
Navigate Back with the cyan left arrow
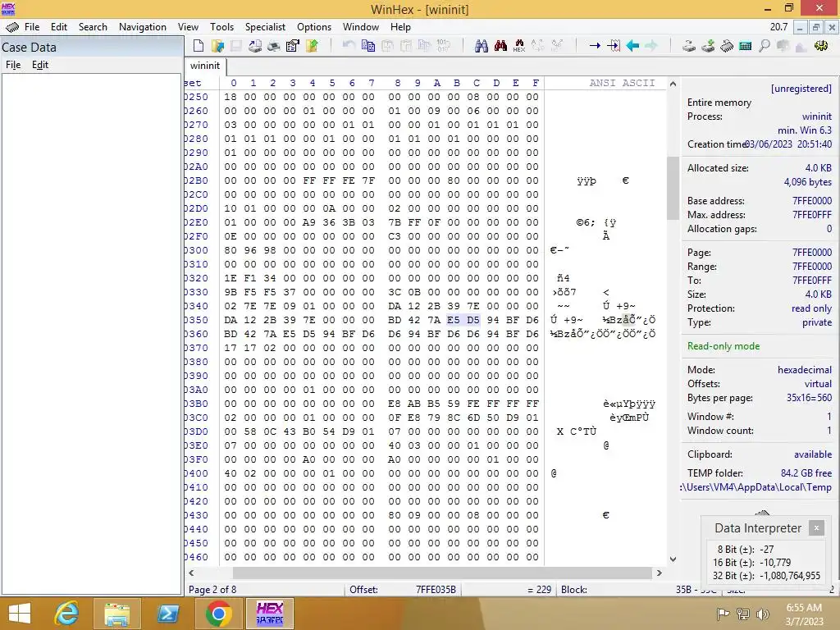[x=632, y=46]
